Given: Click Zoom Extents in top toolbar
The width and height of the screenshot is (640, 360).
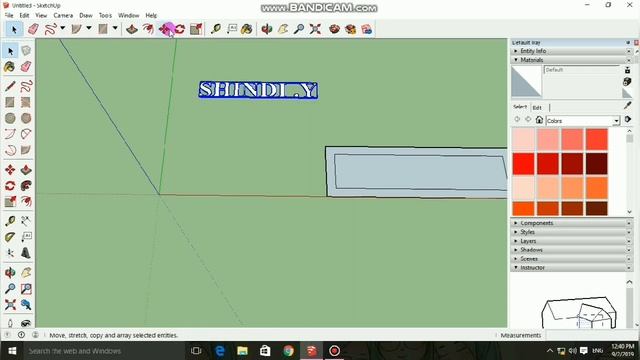Looking at the screenshot, I should click(315, 29).
